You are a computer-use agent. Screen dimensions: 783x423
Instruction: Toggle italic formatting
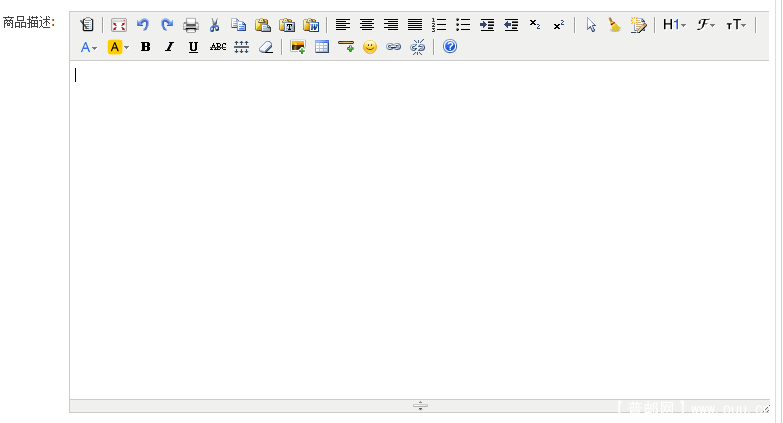tap(169, 47)
